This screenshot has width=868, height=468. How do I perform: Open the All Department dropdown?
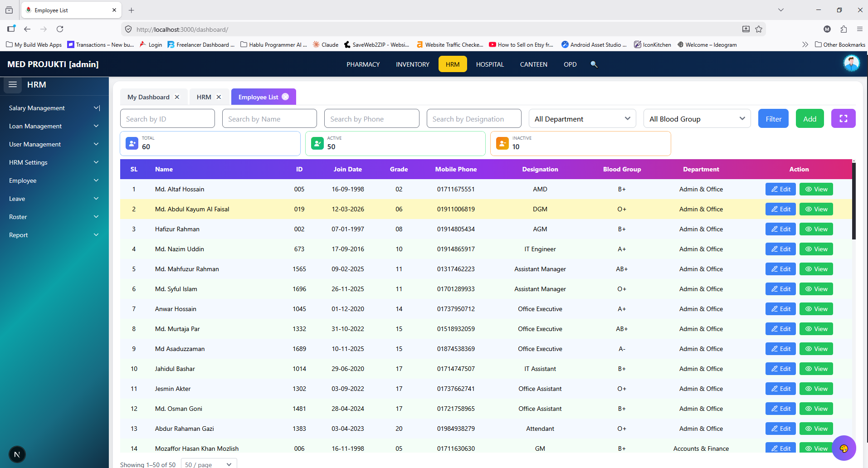coord(582,118)
